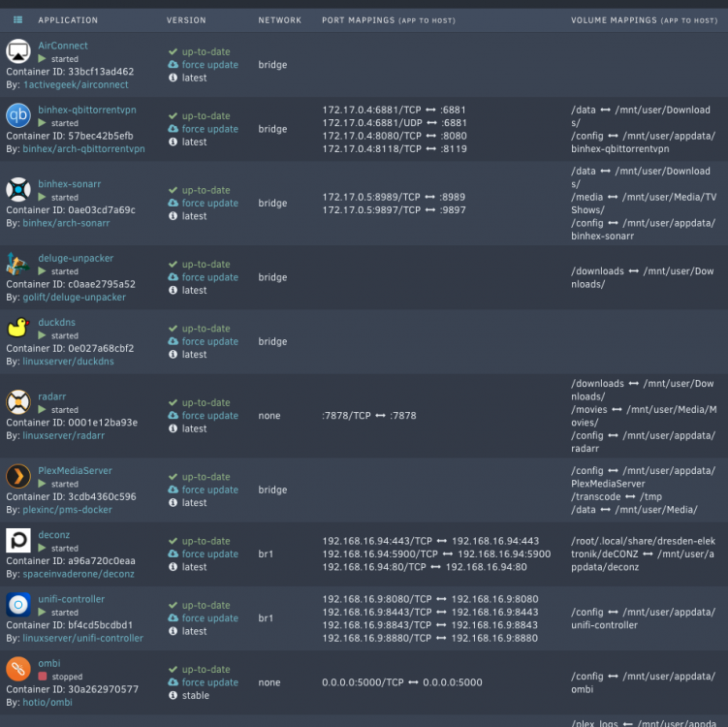Follow the golift/deluge-unpacker repository link

tap(75, 298)
